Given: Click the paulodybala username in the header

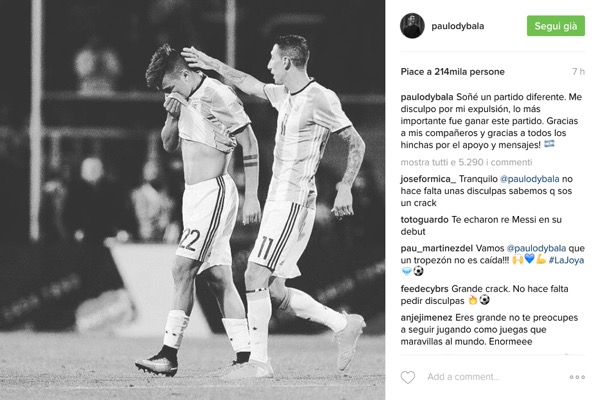Looking at the screenshot, I should click(x=458, y=26).
